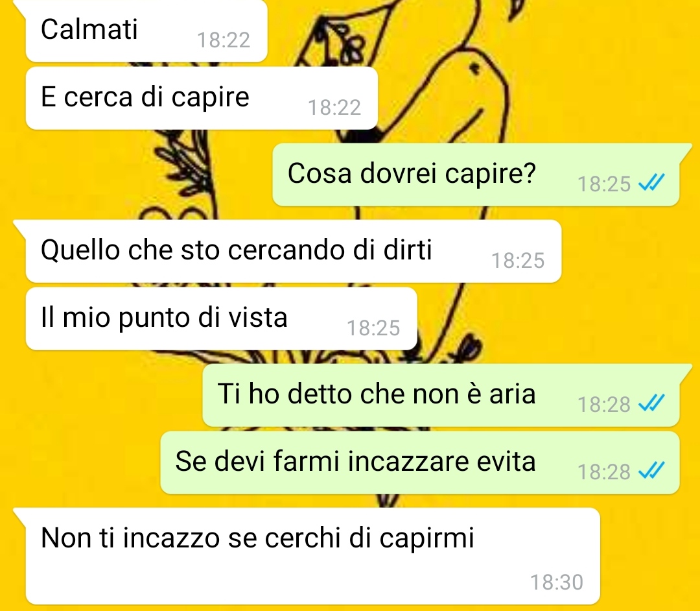Click the 18:28 time on 'non è aria' message
Image resolution: width=700 pixels, height=611 pixels.
[604, 405]
